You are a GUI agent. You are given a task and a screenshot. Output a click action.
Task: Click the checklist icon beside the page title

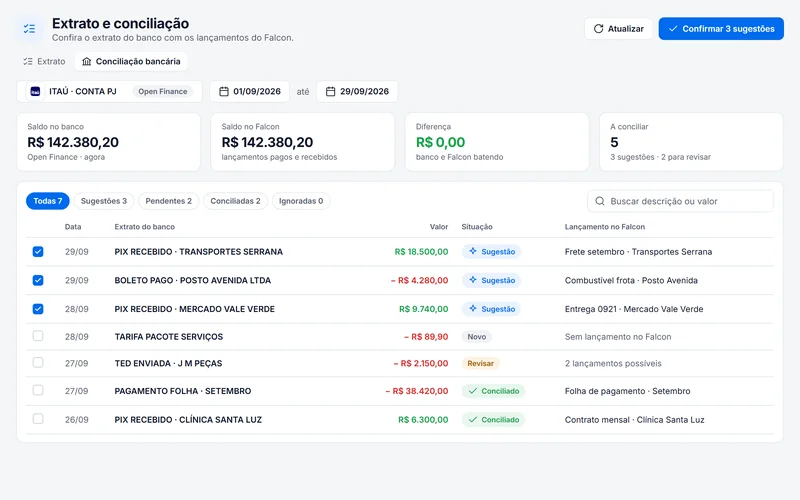click(30, 29)
